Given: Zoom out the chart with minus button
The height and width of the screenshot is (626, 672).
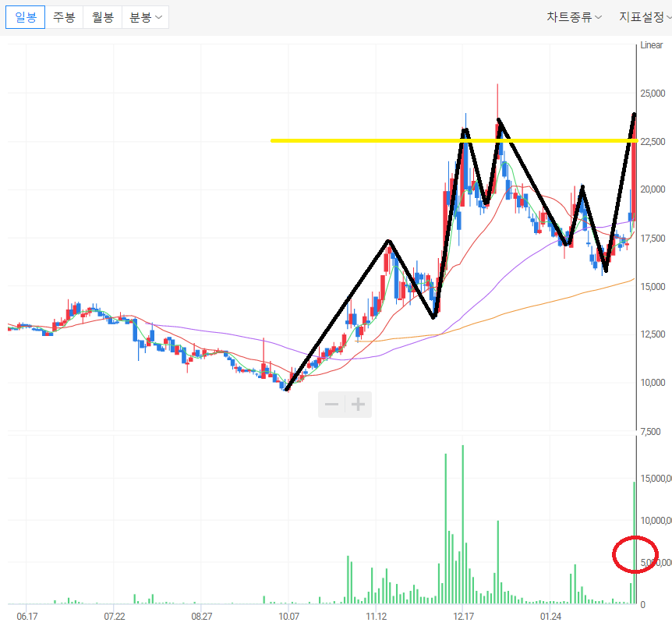Looking at the screenshot, I should (x=332, y=404).
